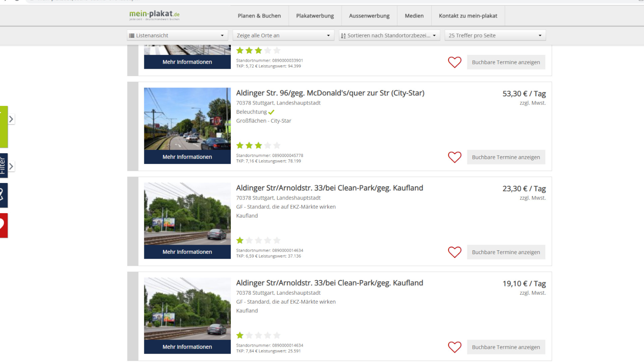Open Kontakt zu mein-plakat menu
The width and height of the screenshot is (644, 362).
[468, 16]
